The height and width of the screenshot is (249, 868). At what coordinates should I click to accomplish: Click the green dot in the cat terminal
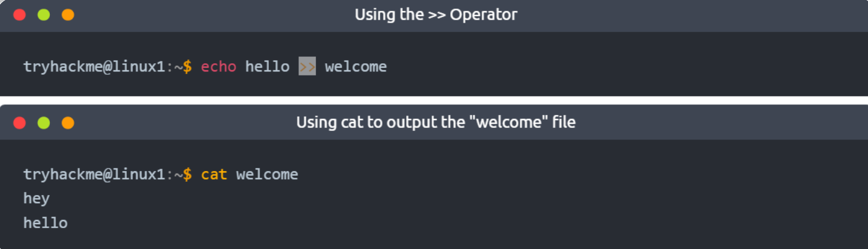pyautogui.click(x=43, y=122)
